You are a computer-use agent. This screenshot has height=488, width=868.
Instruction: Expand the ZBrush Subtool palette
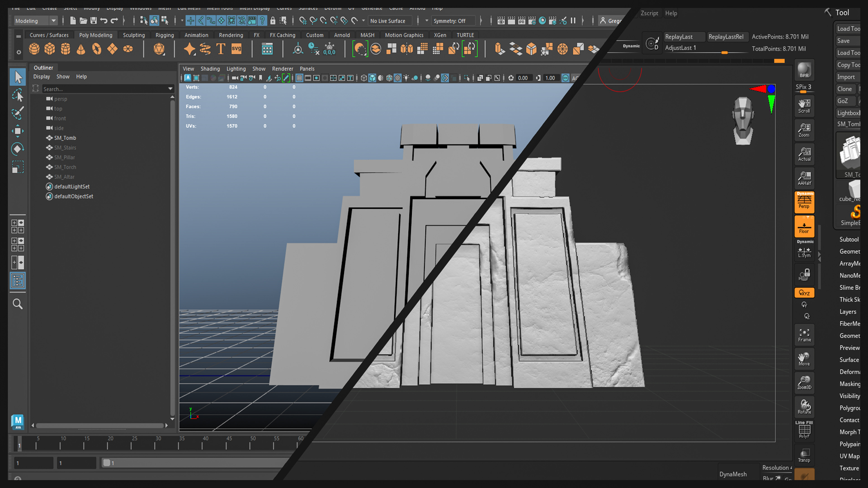(x=849, y=239)
